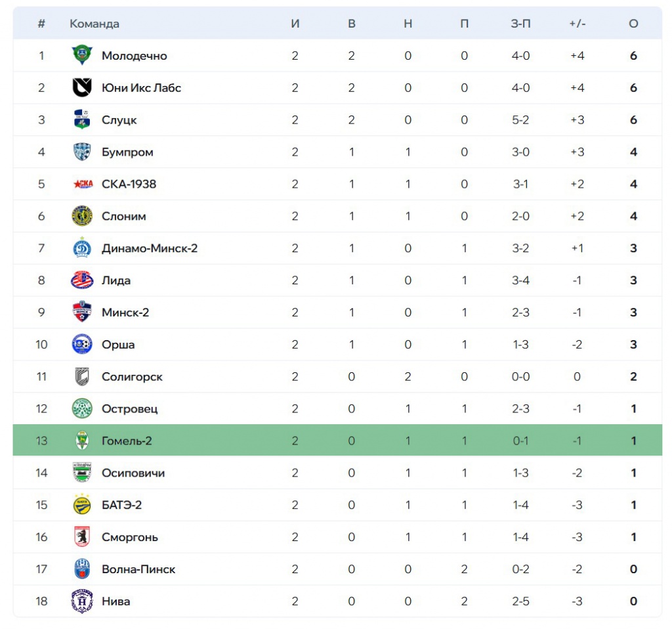Click the БАТЭ-2 yellow emblem
The image size is (672, 629).
(x=82, y=505)
